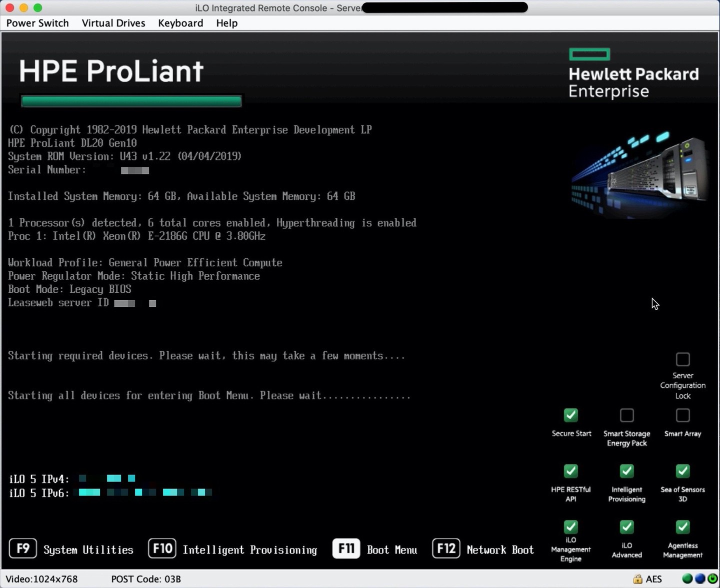Click the 'iLO 5 IPv6:' label

click(x=39, y=493)
